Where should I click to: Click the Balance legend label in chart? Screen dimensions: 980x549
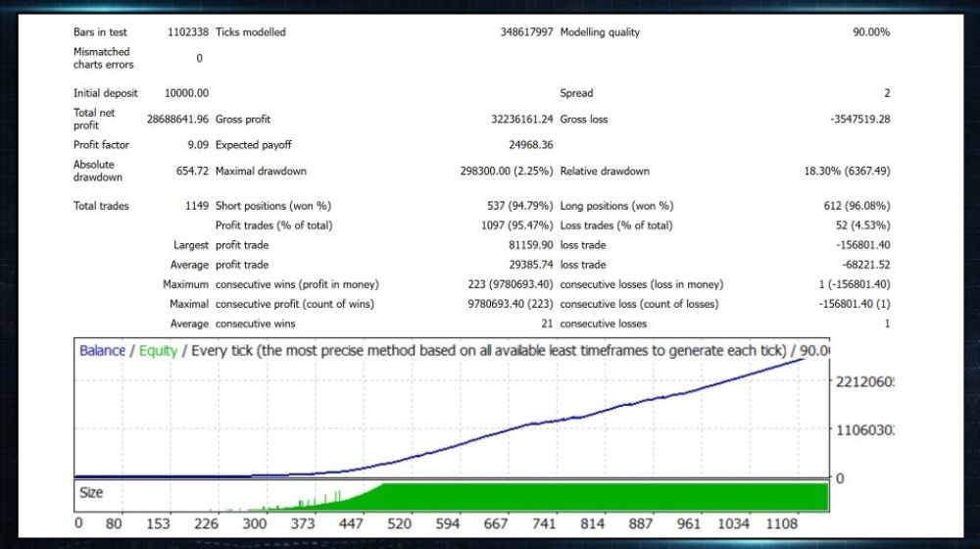coord(102,351)
